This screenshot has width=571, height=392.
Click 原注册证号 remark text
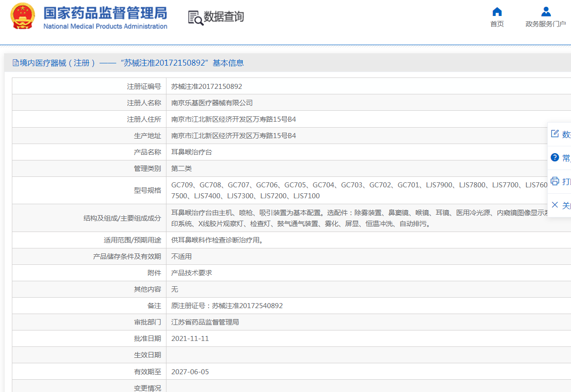click(227, 305)
